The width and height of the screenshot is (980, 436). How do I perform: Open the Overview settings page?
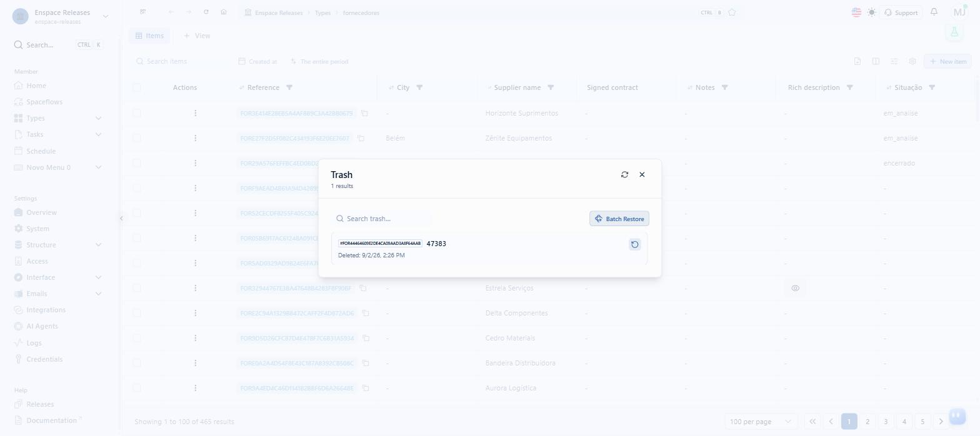point(41,212)
